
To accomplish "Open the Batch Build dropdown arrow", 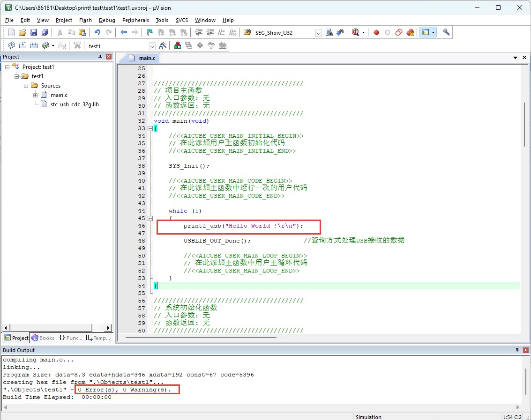I will click(x=53, y=46).
